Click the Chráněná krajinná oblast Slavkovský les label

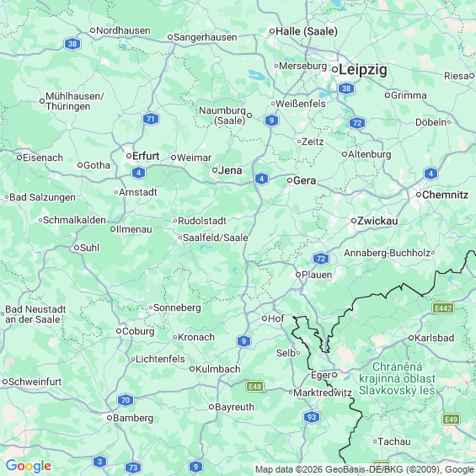point(397,378)
